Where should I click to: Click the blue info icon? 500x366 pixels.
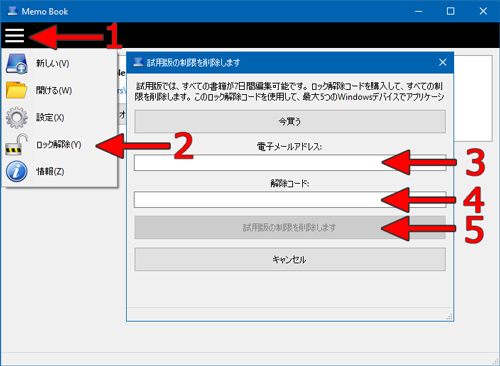point(16,171)
